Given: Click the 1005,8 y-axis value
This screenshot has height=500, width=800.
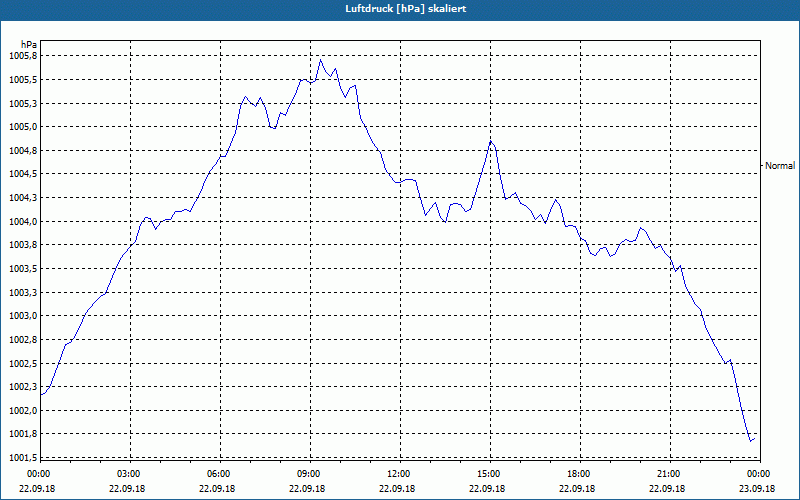Looking at the screenshot, I should coord(23,56).
